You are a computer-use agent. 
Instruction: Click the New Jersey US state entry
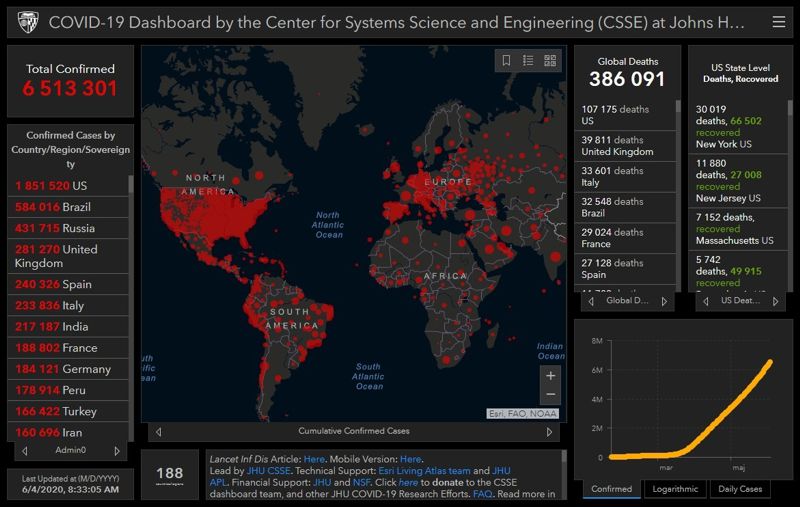(x=738, y=181)
